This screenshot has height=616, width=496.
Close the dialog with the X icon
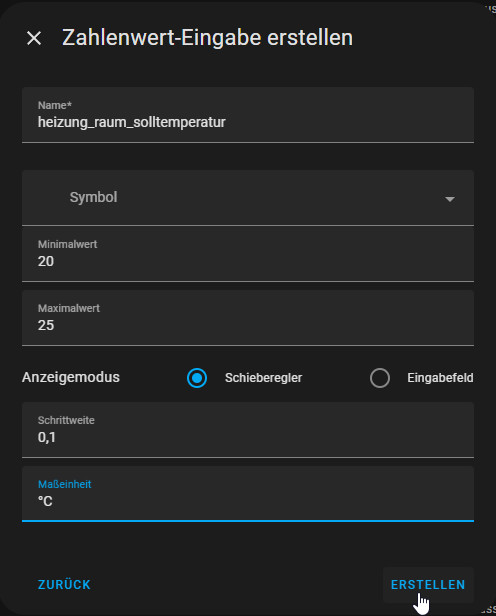click(x=34, y=38)
